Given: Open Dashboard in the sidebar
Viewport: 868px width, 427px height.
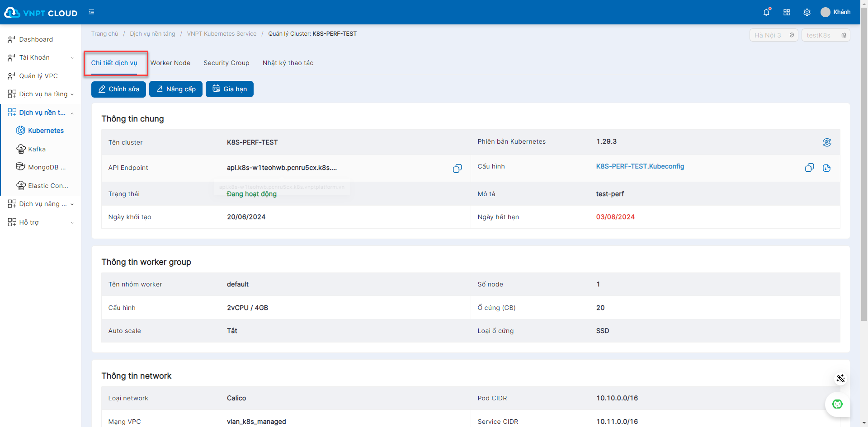Looking at the screenshot, I should [36, 39].
